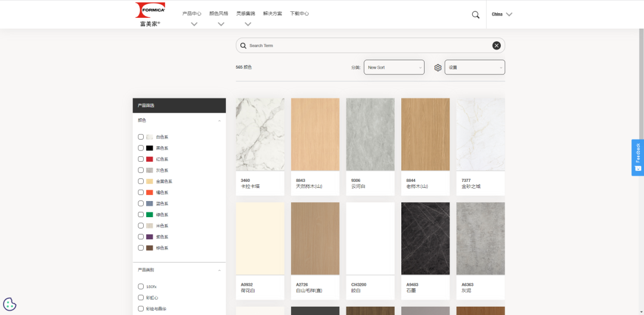Open 灵感集锦 menu item
The width and height of the screenshot is (644, 315).
point(246,14)
